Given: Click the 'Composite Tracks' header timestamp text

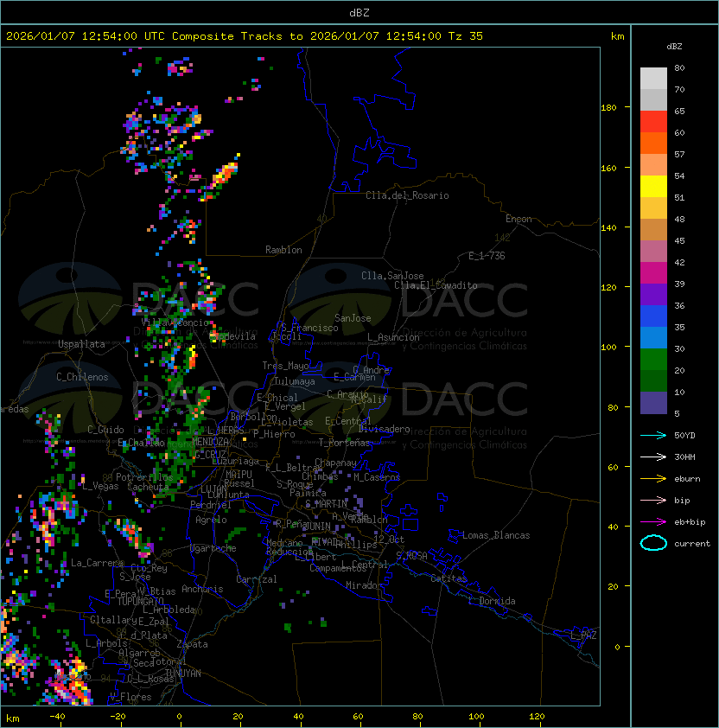Looking at the screenshot, I should 245,36.
